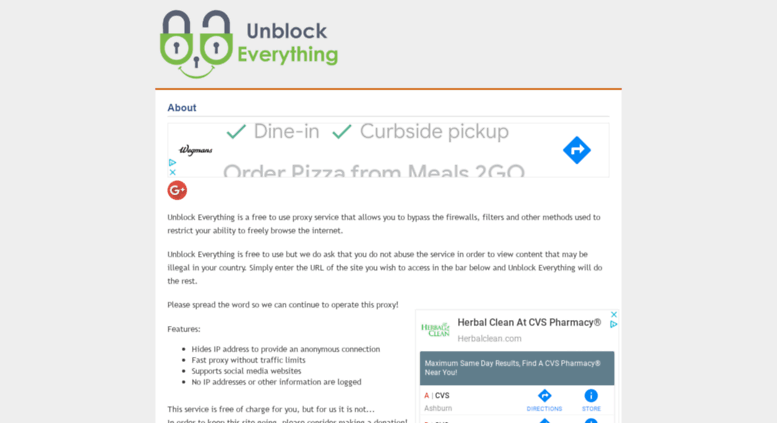Click the About section heading
This screenshot has height=423, width=777.
(181, 107)
